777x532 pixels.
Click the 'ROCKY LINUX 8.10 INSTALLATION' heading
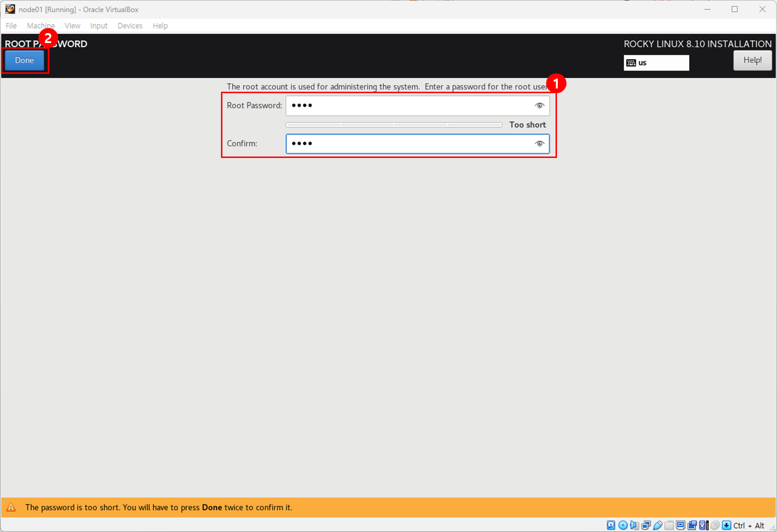coord(698,44)
